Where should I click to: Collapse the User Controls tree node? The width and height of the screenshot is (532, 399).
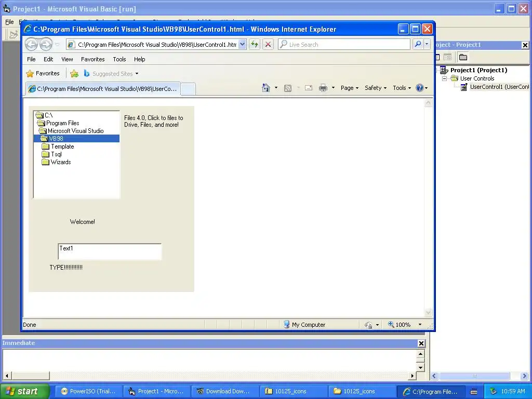click(444, 78)
